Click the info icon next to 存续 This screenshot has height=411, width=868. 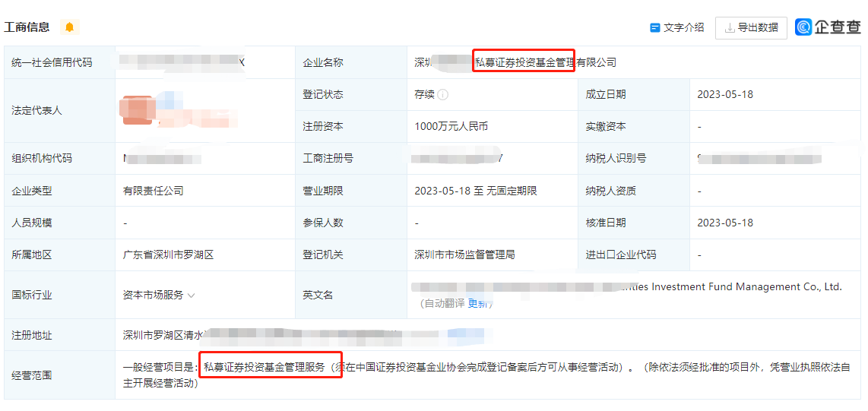click(443, 95)
